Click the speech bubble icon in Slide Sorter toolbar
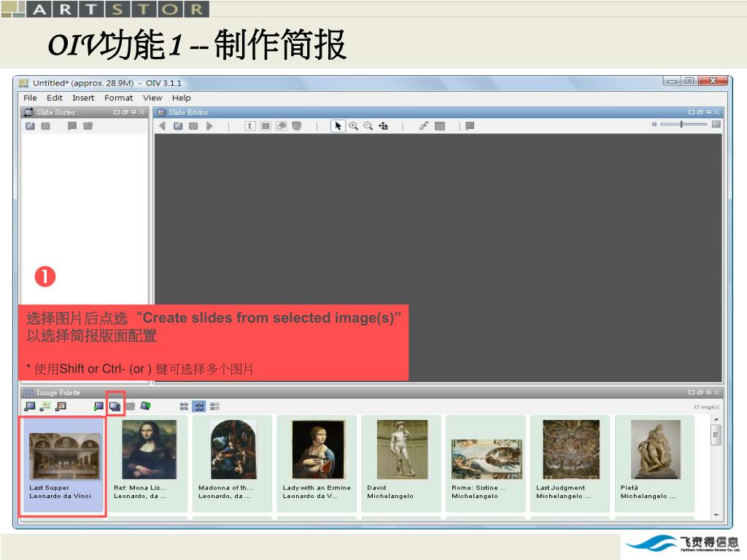Screen dimensions: 747x560 [x=72, y=125]
